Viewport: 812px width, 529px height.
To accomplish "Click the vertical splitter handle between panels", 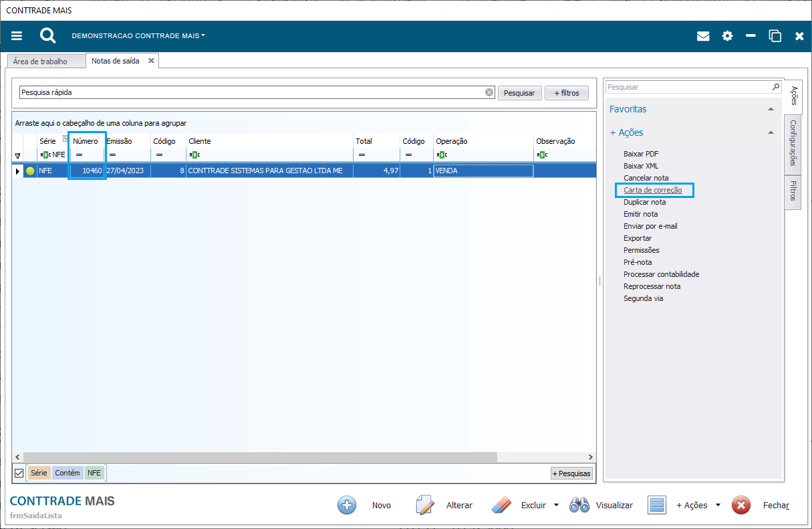I will tap(599, 282).
